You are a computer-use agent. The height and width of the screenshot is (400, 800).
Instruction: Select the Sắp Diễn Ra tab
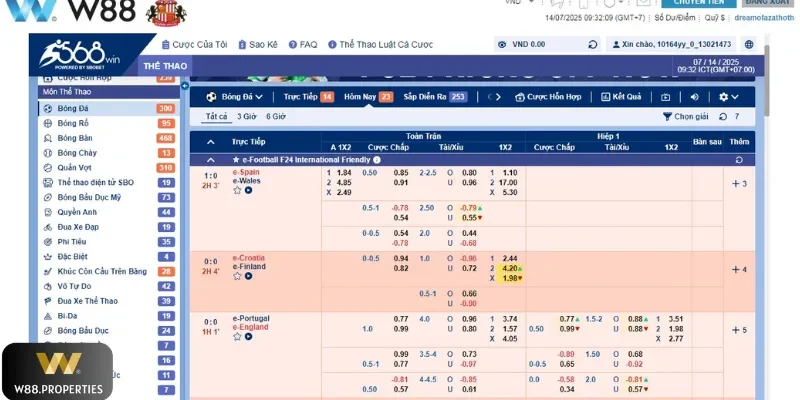[435, 97]
